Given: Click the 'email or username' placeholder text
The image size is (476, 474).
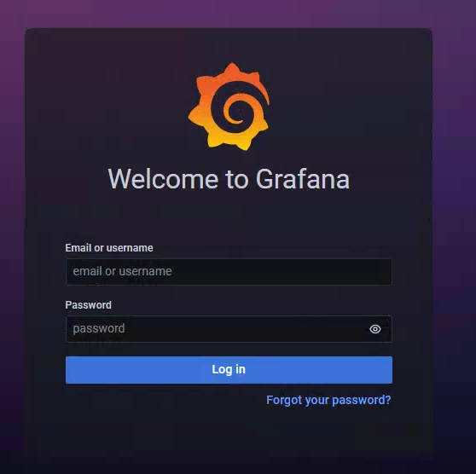Looking at the screenshot, I should coord(122,271).
